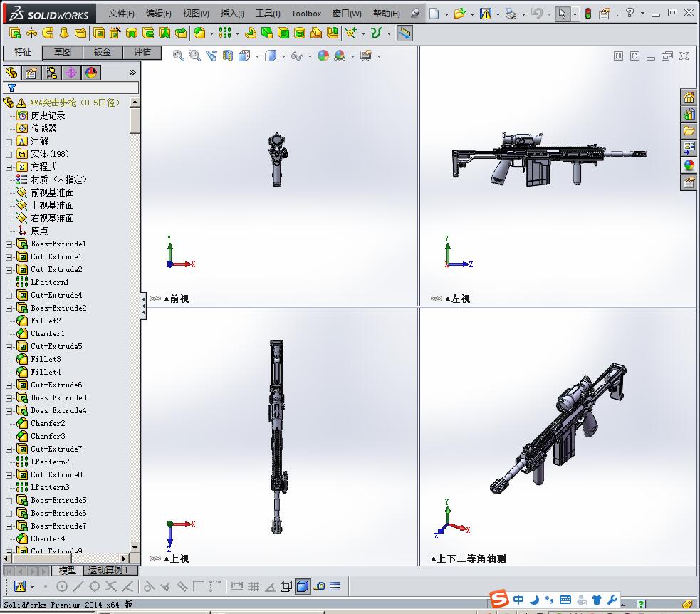
Task: Expand the 实体(198) folder
Action: tap(9, 155)
